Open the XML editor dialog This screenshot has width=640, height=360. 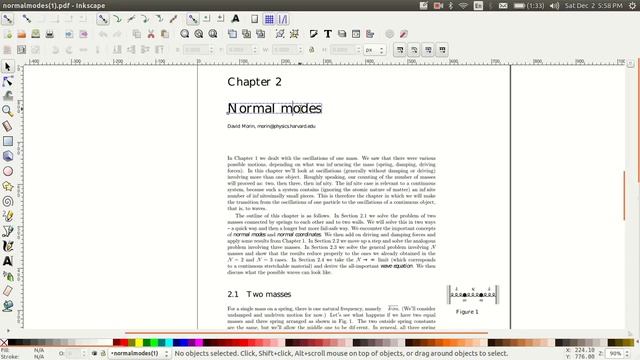(356, 34)
